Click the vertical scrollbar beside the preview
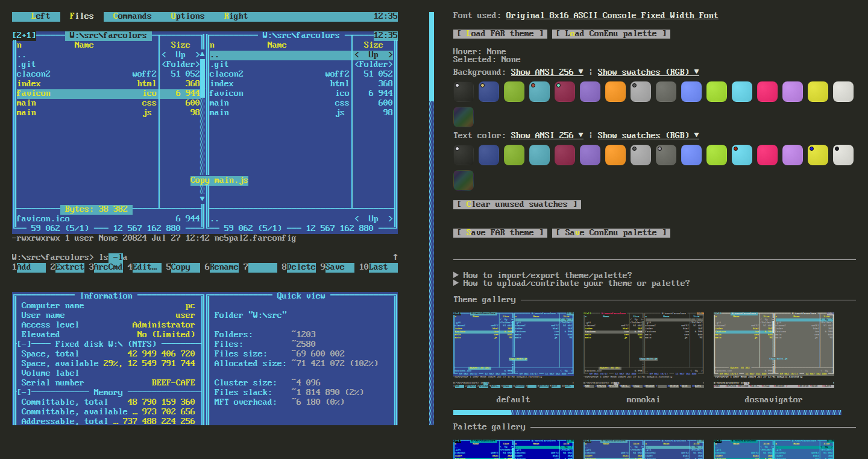Viewport: 868px width, 459px height. click(x=432, y=218)
